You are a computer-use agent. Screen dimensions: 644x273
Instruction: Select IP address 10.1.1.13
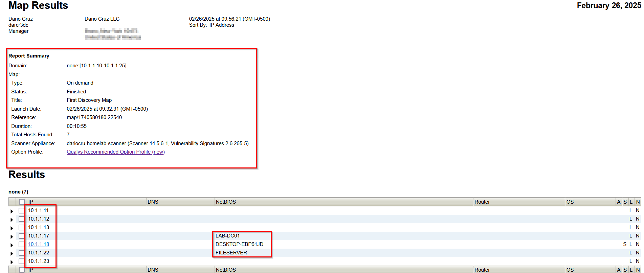tap(39, 227)
